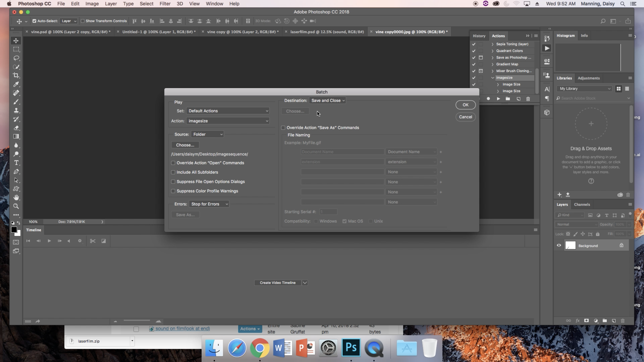
Task: Check Suppress Color Profile Warnings
Action: pyautogui.click(x=173, y=191)
